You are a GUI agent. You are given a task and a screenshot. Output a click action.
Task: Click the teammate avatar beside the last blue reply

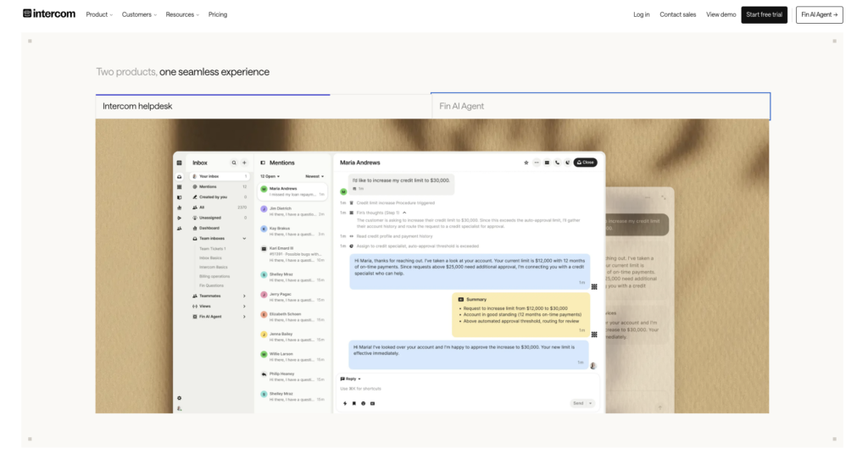[593, 366]
